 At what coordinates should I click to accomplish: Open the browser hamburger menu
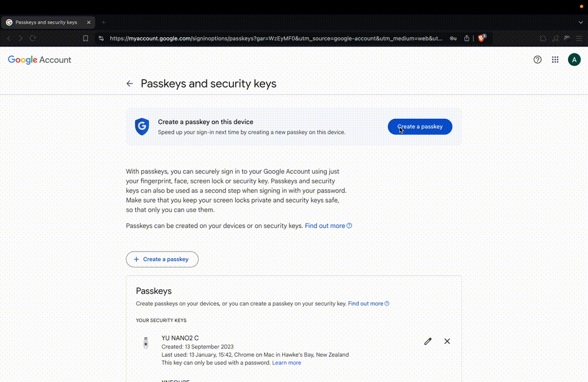(x=579, y=38)
